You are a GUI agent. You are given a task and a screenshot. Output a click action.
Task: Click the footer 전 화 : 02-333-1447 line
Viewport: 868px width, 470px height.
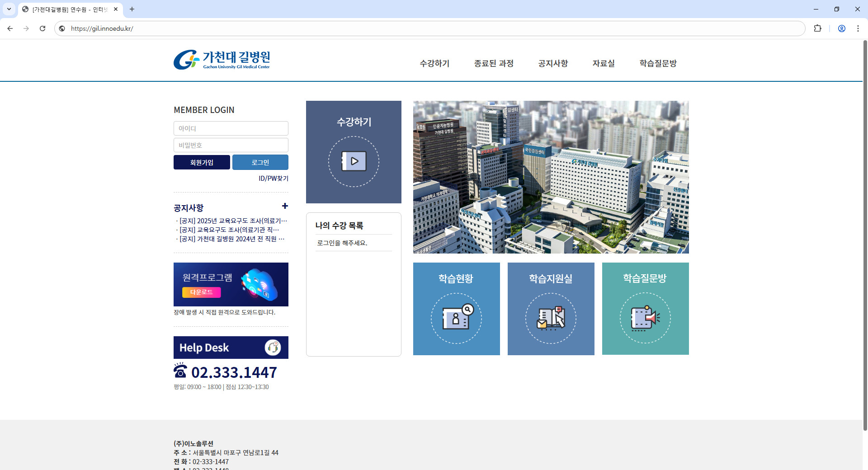coord(201,462)
